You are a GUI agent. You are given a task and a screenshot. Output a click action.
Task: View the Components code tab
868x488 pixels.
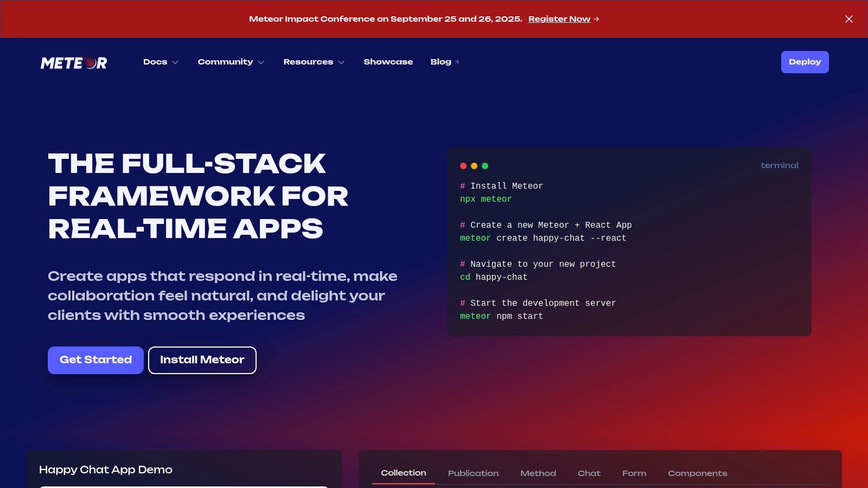pos(697,473)
